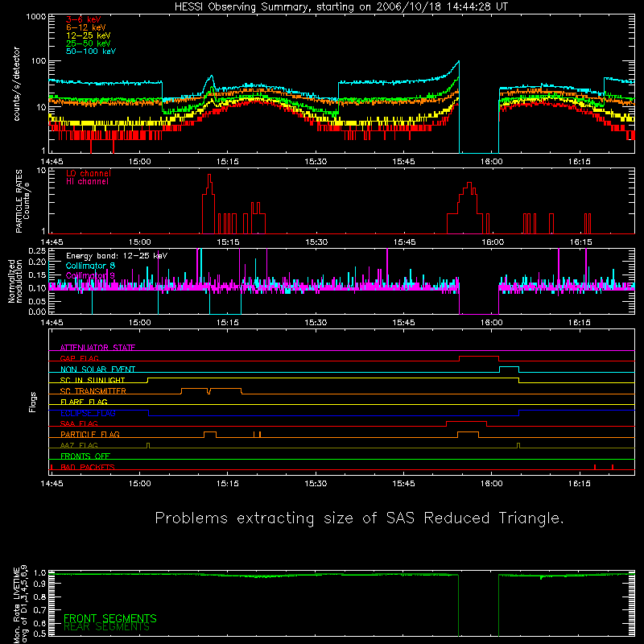
Task: Click the 1000 value on counts axis
Action: [36, 17]
